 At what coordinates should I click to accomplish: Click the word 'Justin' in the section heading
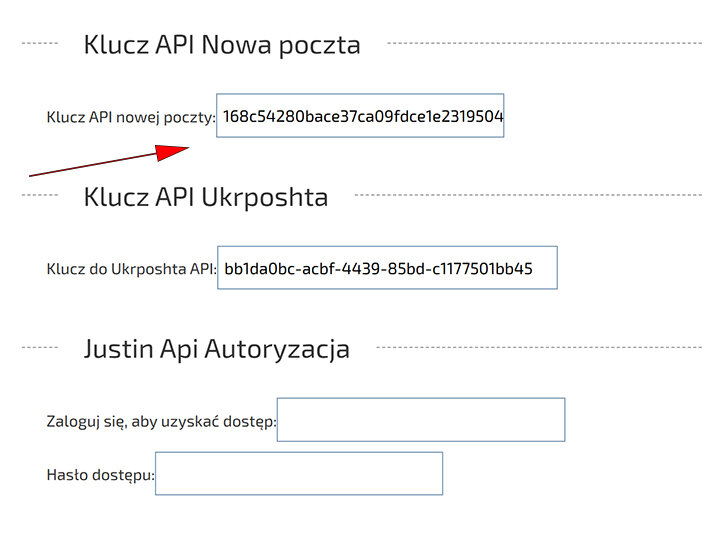click(117, 349)
